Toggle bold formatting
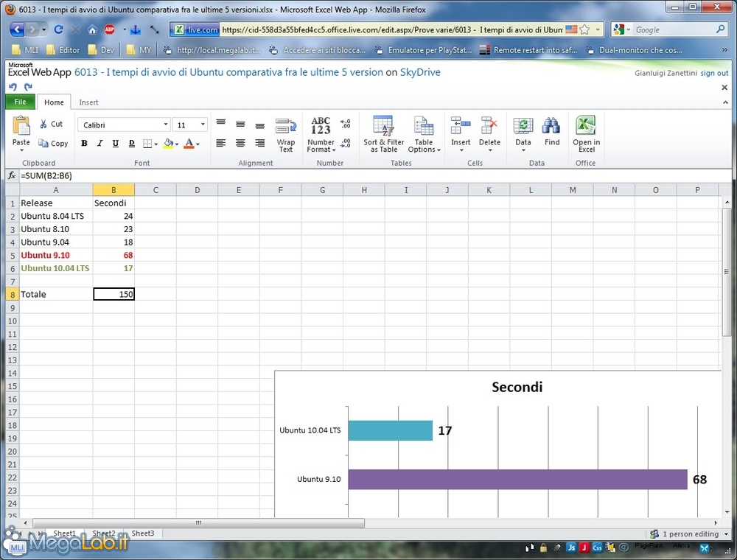The image size is (737, 560). 84,143
